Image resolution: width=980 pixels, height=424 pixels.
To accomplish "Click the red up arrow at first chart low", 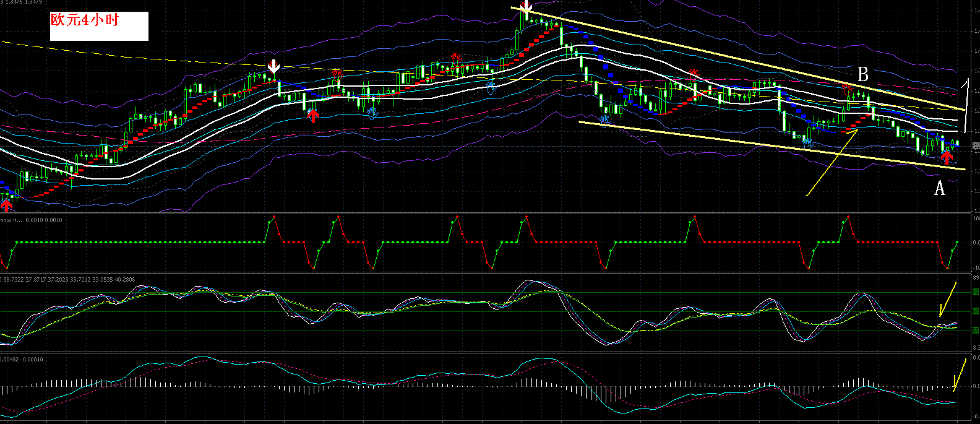I will [7, 205].
